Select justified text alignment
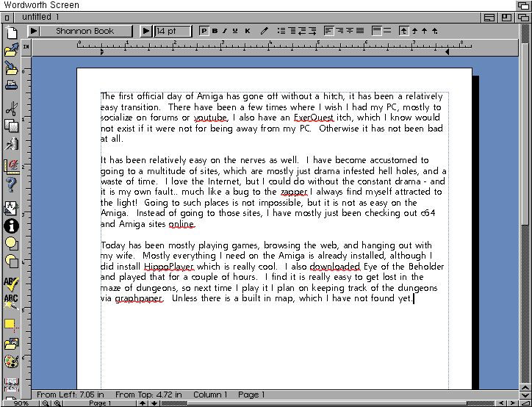Image resolution: width=532 pixels, height=407 pixels. point(360,31)
